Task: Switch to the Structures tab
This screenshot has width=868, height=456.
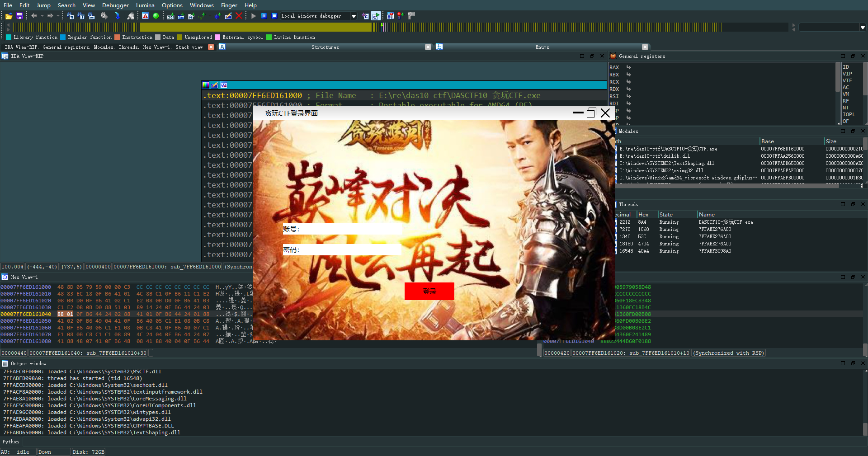Action: 325,47
